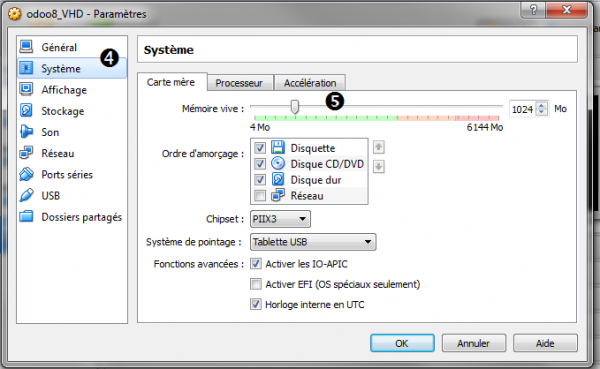
Task: Select the Disque CD/DVD row text
Action: [327, 164]
